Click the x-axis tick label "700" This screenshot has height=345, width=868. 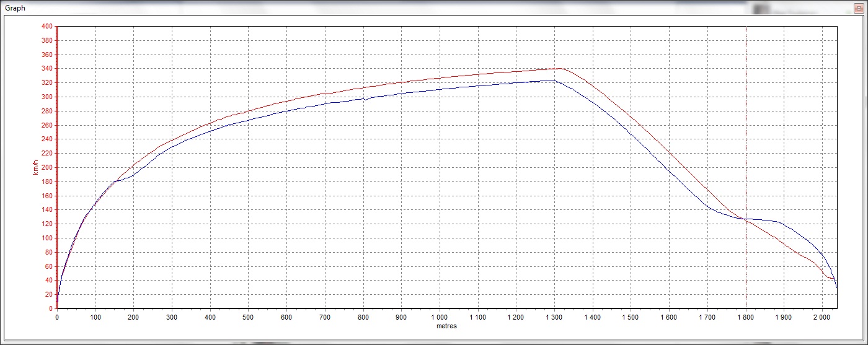pos(325,317)
